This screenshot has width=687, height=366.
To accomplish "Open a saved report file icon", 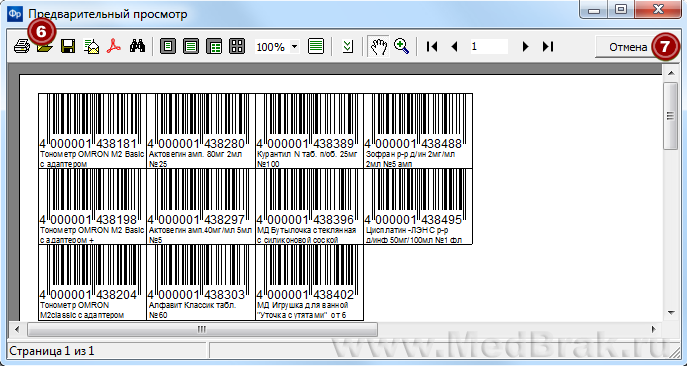I will click(45, 46).
